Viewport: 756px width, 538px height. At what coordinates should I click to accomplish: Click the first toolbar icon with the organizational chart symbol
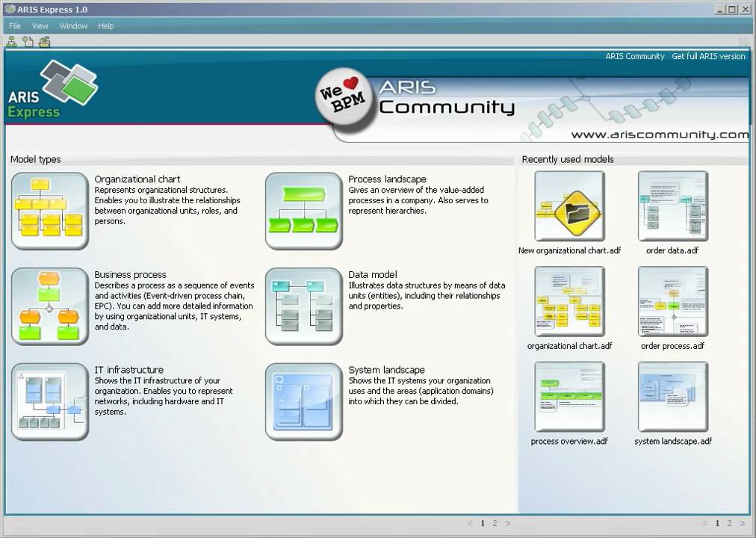11,42
